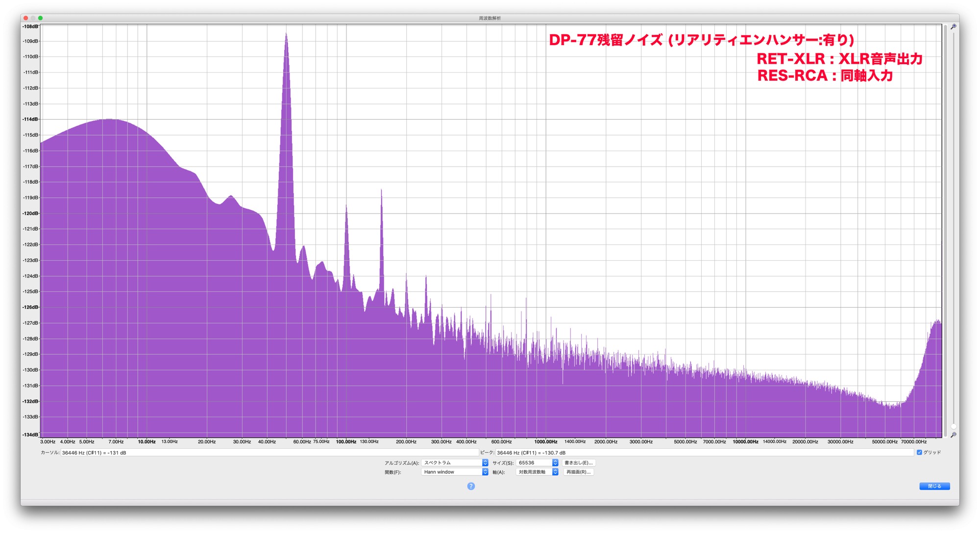Click the 200.00Hz axis label
This screenshot has width=980, height=533.
(x=406, y=442)
